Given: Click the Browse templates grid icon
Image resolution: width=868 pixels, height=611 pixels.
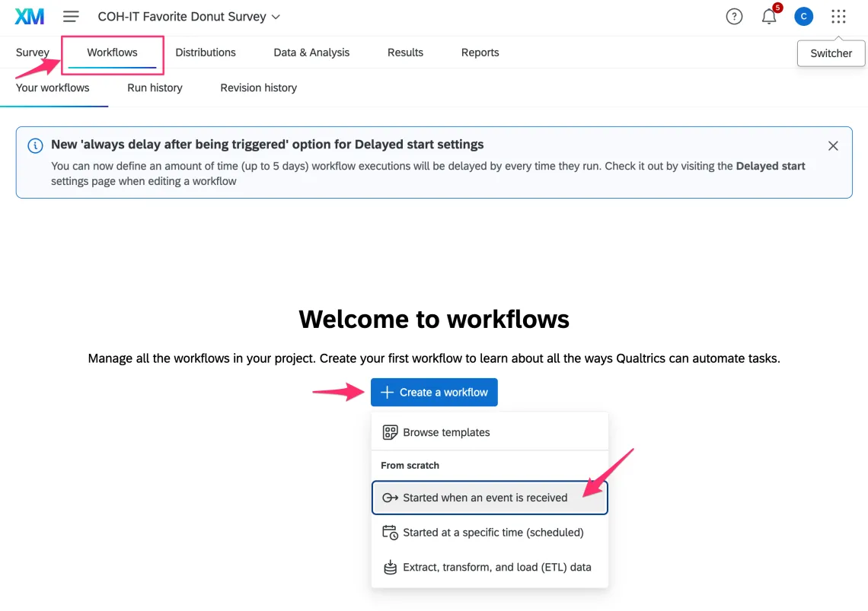Looking at the screenshot, I should click(x=391, y=432).
